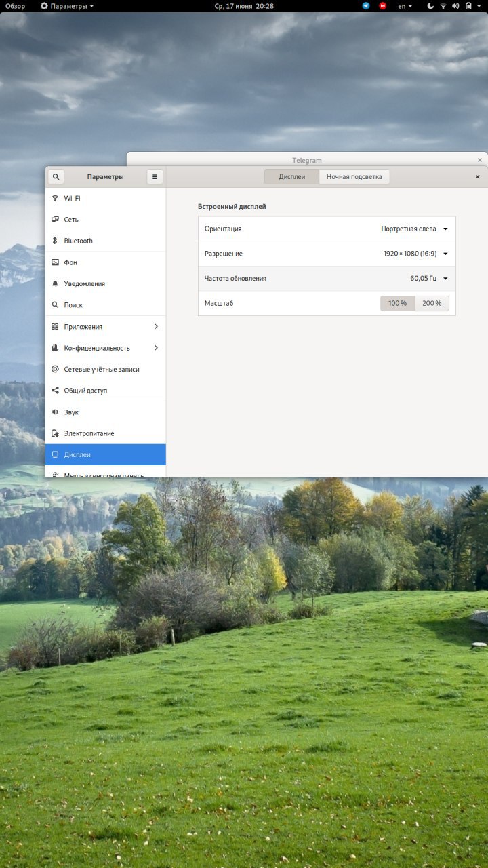Screen dimensions: 488x868
Task: Expand the Приложения submenu chevron
Action: point(156,326)
